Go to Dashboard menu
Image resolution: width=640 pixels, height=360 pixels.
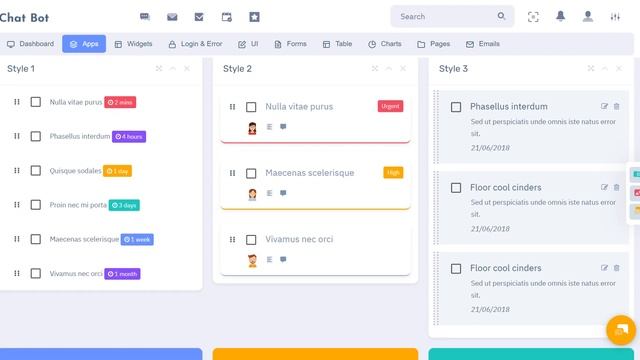click(31, 44)
